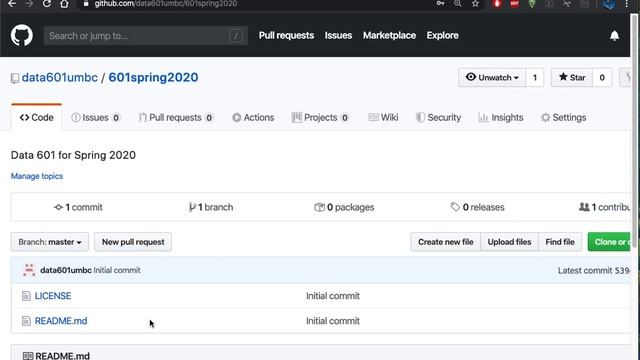The image size is (640, 360).
Task: Click the data601umbc avatar in the commit row
Action: point(29,270)
